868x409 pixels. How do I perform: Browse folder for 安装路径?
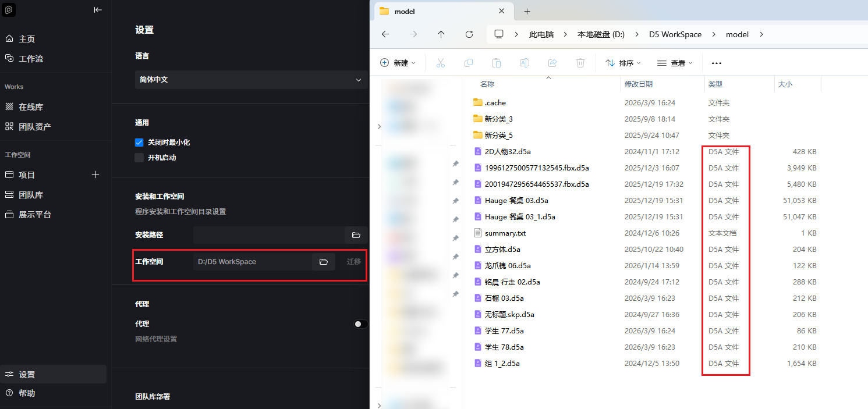356,235
